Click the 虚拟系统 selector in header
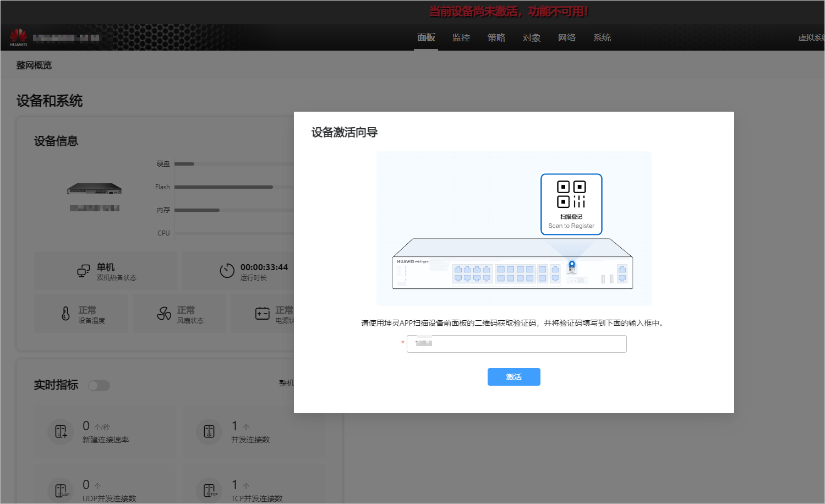Screen dimensions: 825x504 pyautogui.click(x=811, y=37)
